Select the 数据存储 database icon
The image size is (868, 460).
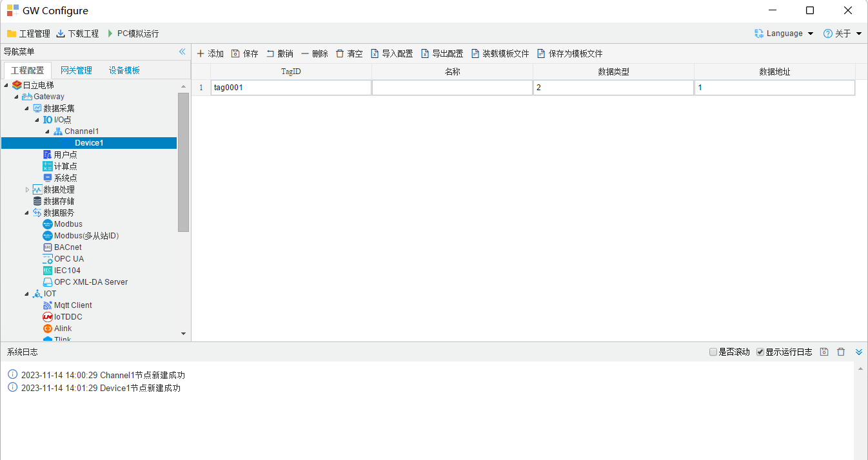tap(37, 201)
